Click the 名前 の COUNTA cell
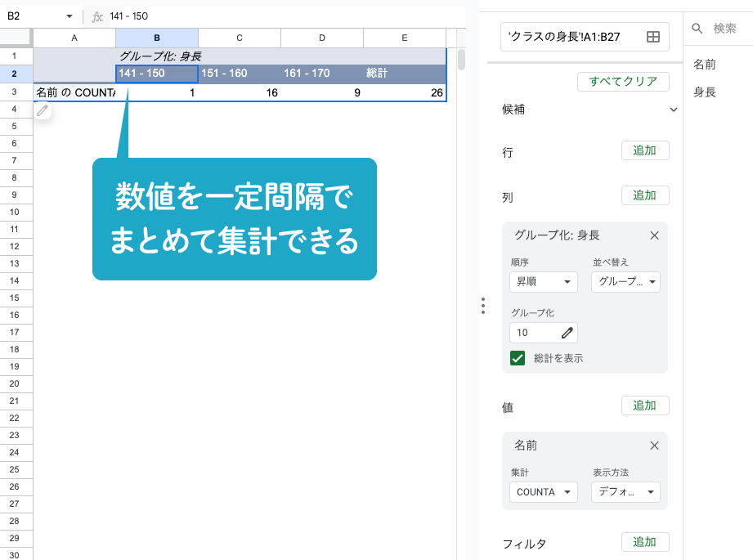This screenshot has height=560, width=753. (74, 92)
